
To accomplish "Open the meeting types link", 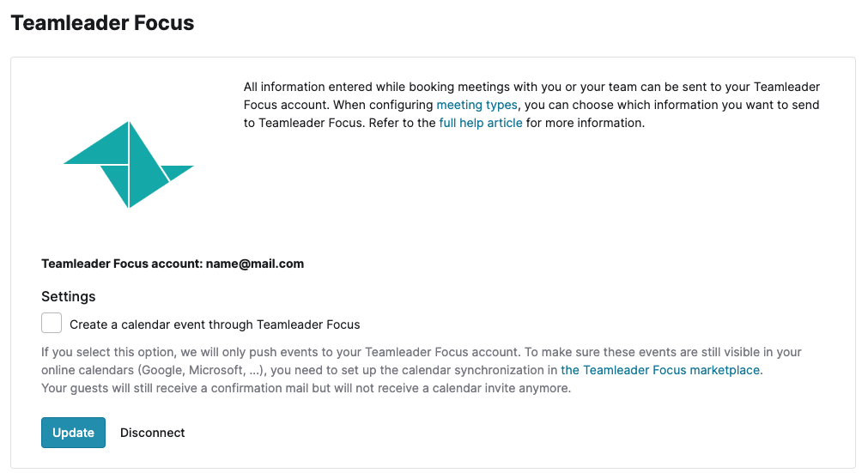I will point(476,105).
